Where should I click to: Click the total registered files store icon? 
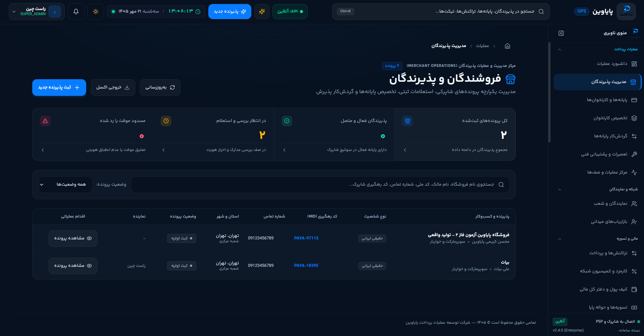tap(408, 121)
